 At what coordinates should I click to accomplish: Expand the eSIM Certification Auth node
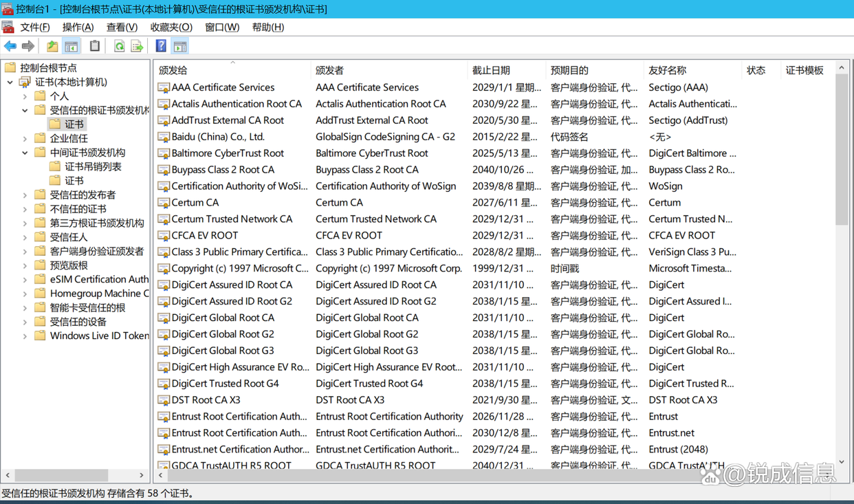[x=25, y=279]
